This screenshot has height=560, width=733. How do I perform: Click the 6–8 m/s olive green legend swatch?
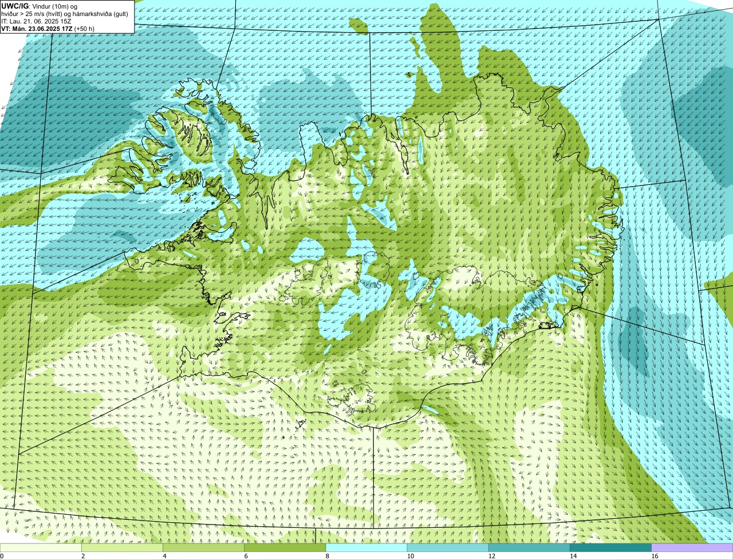[285, 547]
